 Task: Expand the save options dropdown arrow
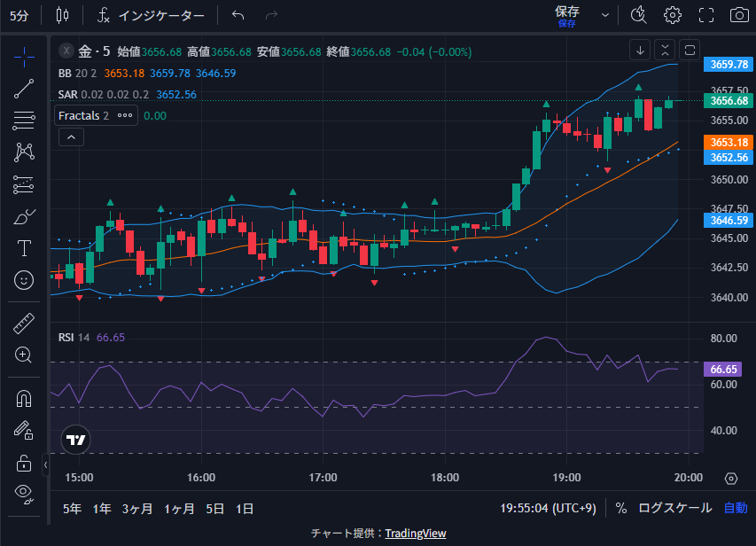(605, 15)
